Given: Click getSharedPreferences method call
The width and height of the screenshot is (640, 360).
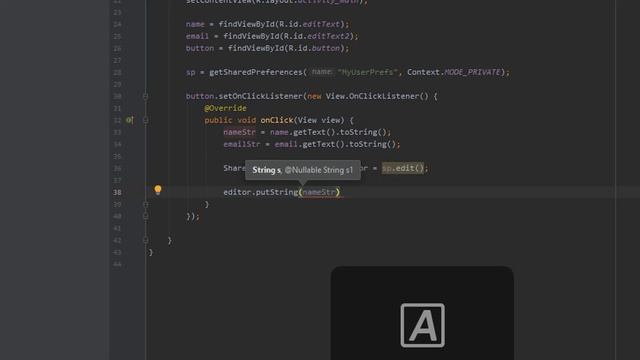Looking at the screenshot, I should pyautogui.click(x=256, y=72).
